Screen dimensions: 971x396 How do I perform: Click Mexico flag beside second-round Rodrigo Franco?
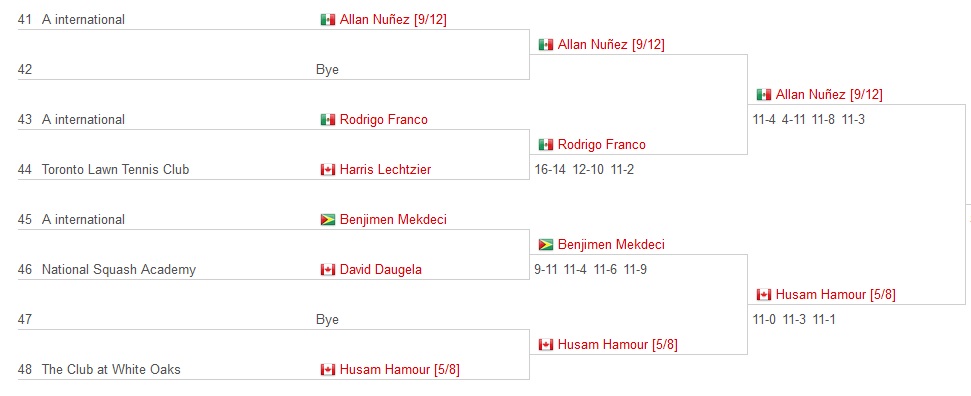tap(546, 145)
